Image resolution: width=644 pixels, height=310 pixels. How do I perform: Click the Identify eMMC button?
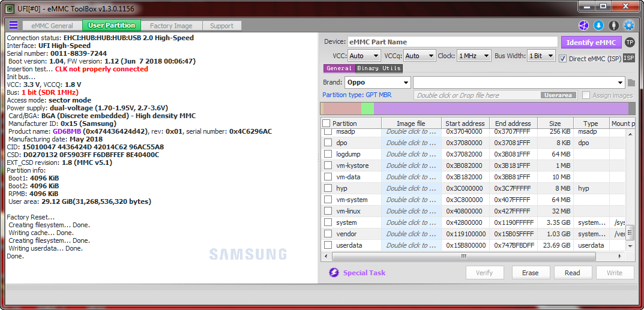click(591, 42)
